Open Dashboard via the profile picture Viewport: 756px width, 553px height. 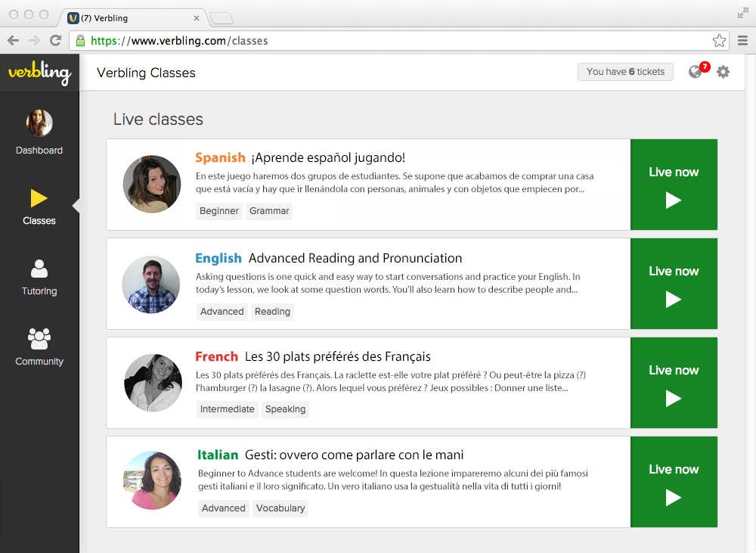coord(39,123)
